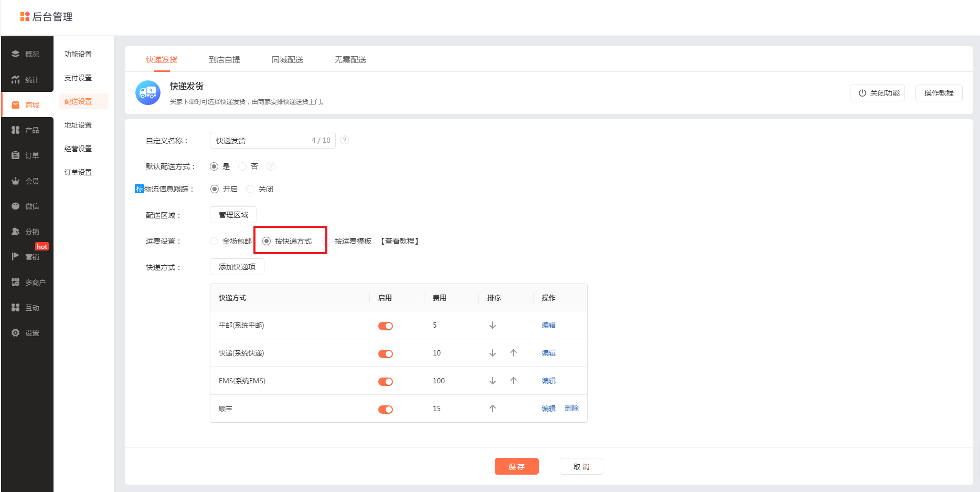Open 多商户 multi-merchant sidebar icon
This screenshot has height=492, width=980.
[x=15, y=282]
